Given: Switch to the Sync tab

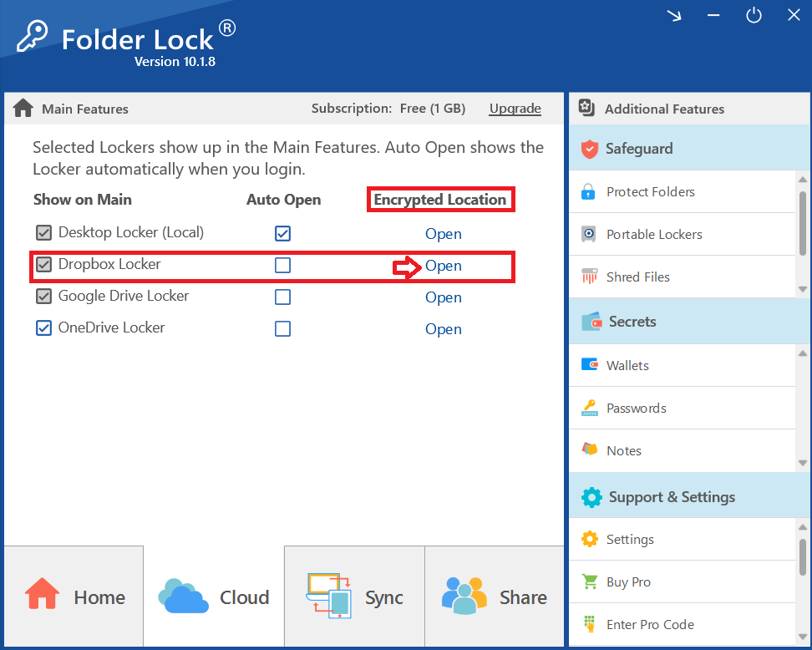Looking at the screenshot, I should click(355, 597).
